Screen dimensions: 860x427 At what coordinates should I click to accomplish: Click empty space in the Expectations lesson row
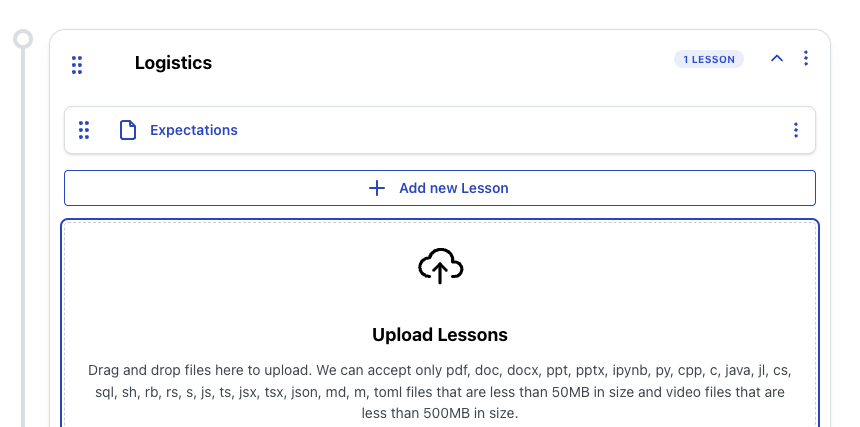pyautogui.click(x=500, y=130)
